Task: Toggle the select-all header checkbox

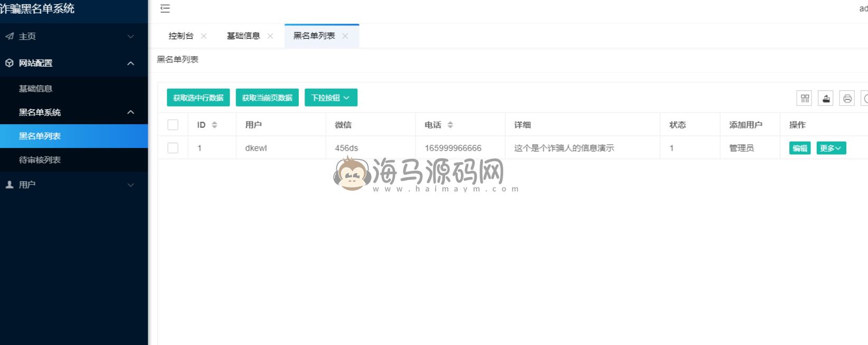Action: tap(173, 125)
